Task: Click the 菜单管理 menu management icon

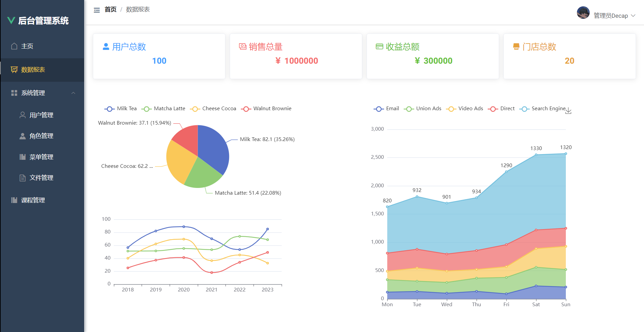Action: tap(22, 156)
